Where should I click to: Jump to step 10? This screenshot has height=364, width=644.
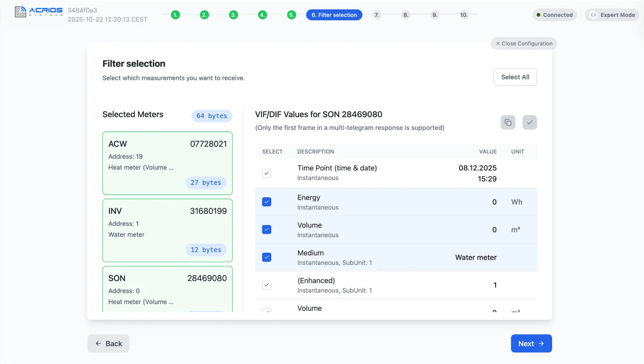464,15
